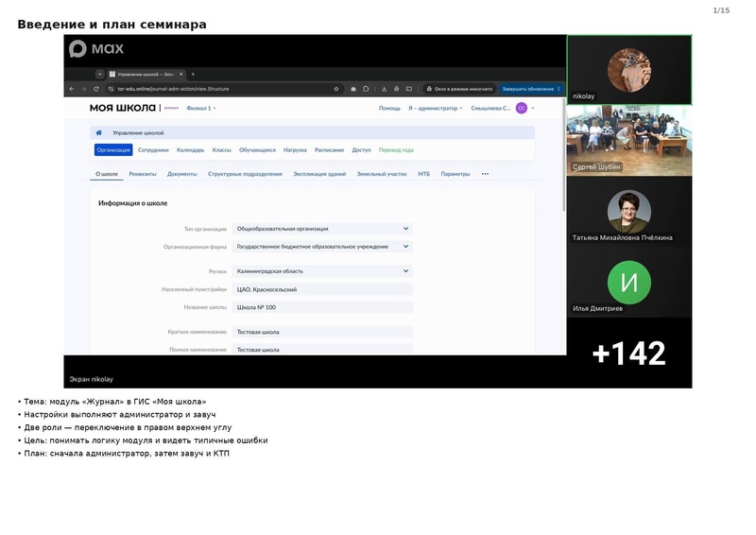This screenshot has width=756, height=535.
Task: Open the three-dots more tabs menu
Action: tap(485, 174)
